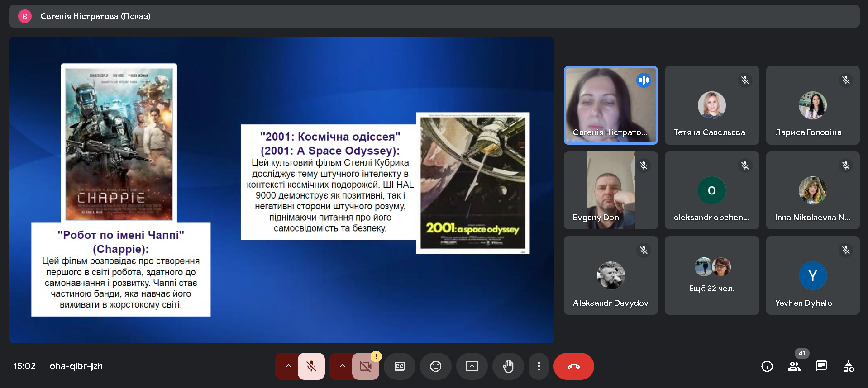Open the emoji reactions button
Image resolution: width=868 pixels, height=388 pixels.
point(436,366)
